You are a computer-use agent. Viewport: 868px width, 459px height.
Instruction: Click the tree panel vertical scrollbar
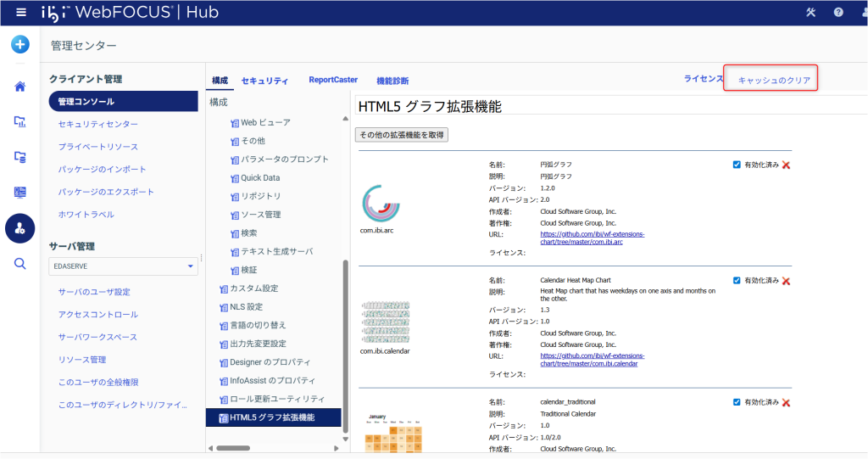[x=345, y=339]
